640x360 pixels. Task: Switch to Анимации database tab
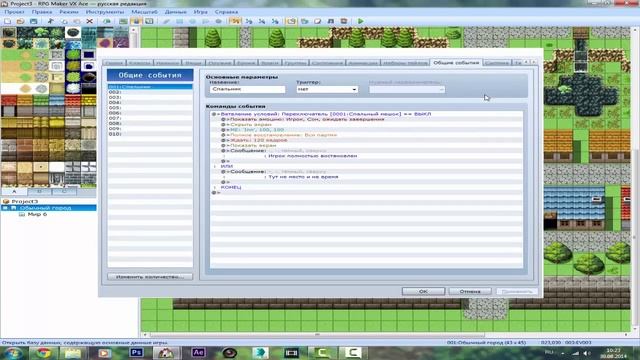point(363,63)
